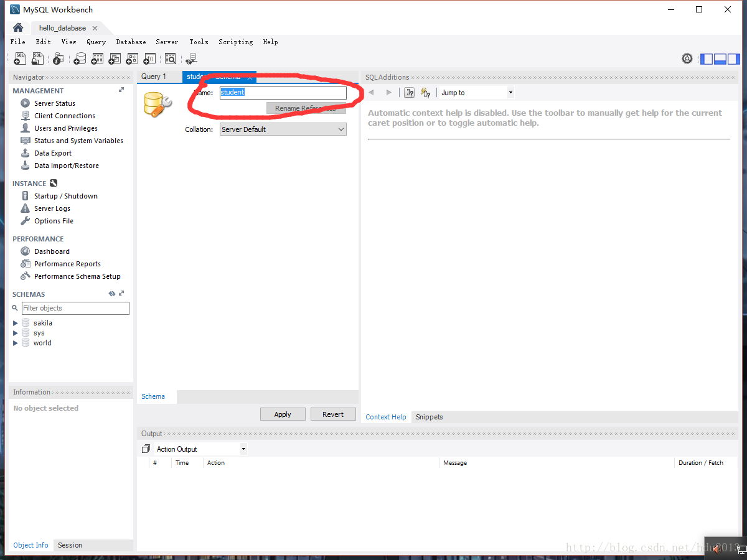Open Data Import/Restore
The width and height of the screenshot is (747, 560).
click(x=67, y=166)
